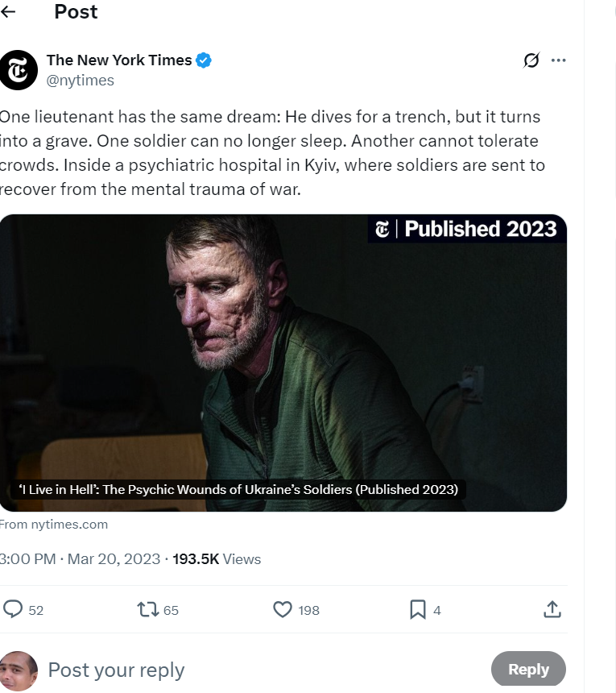
Task: Repost this tweet using the retweet icon
Action: tap(148, 609)
